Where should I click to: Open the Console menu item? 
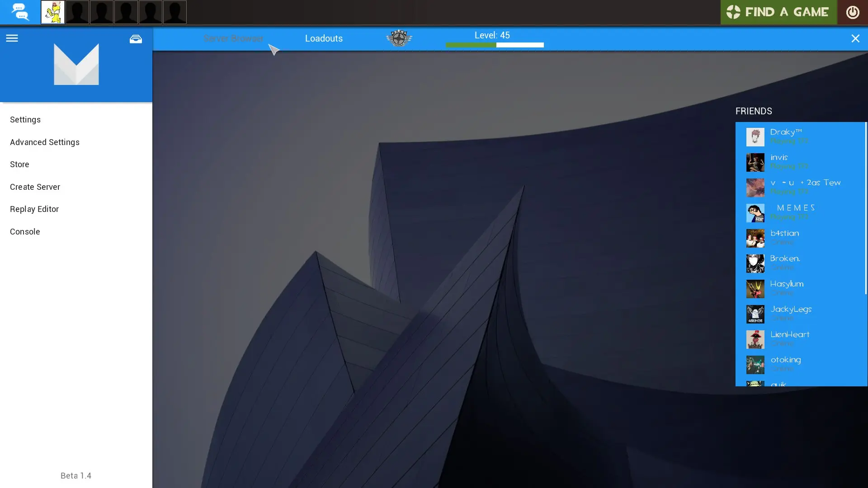25,232
